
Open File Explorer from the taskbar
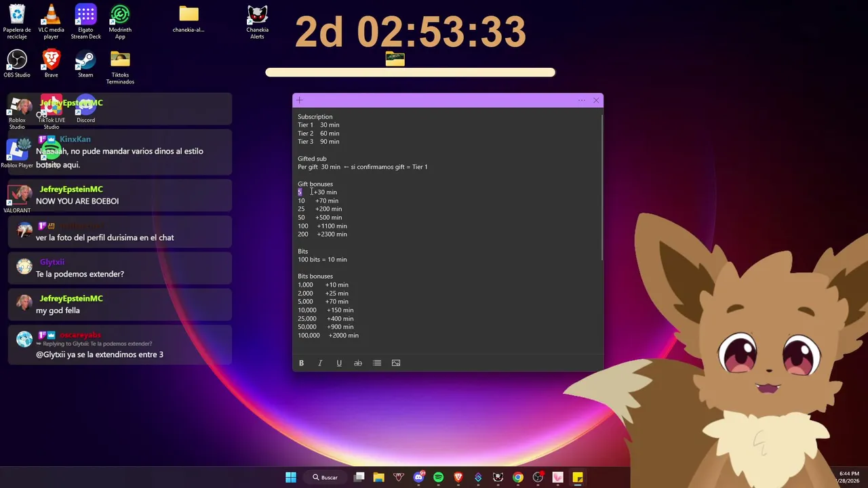coord(378,477)
